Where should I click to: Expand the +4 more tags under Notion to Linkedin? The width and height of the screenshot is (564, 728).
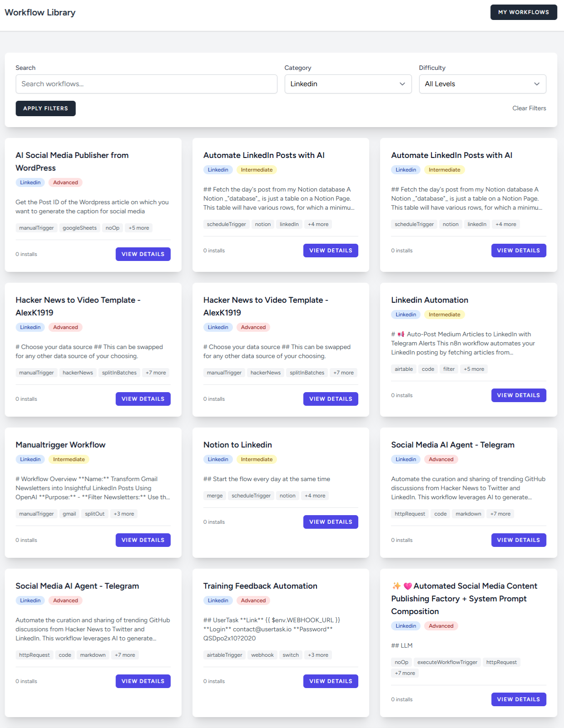pos(315,495)
